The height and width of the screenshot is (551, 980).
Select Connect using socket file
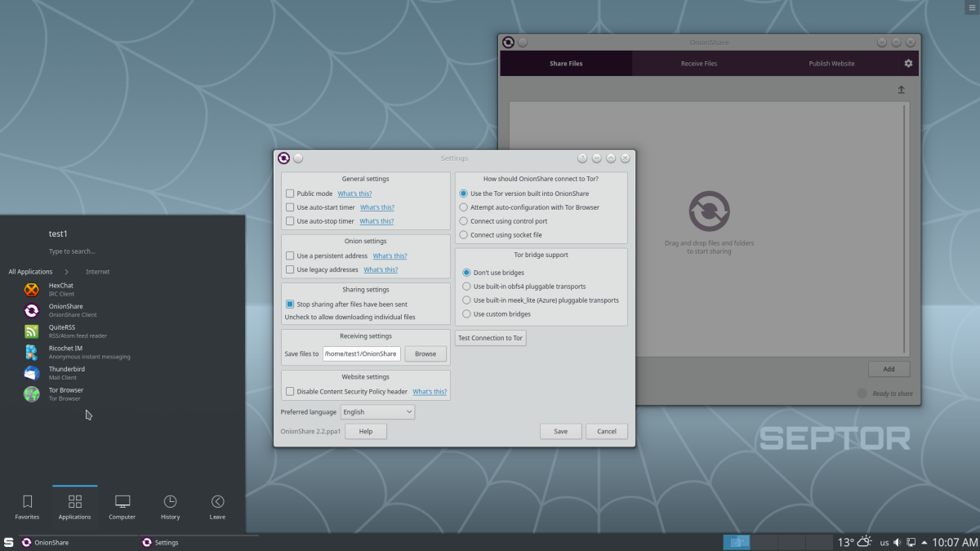point(464,235)
